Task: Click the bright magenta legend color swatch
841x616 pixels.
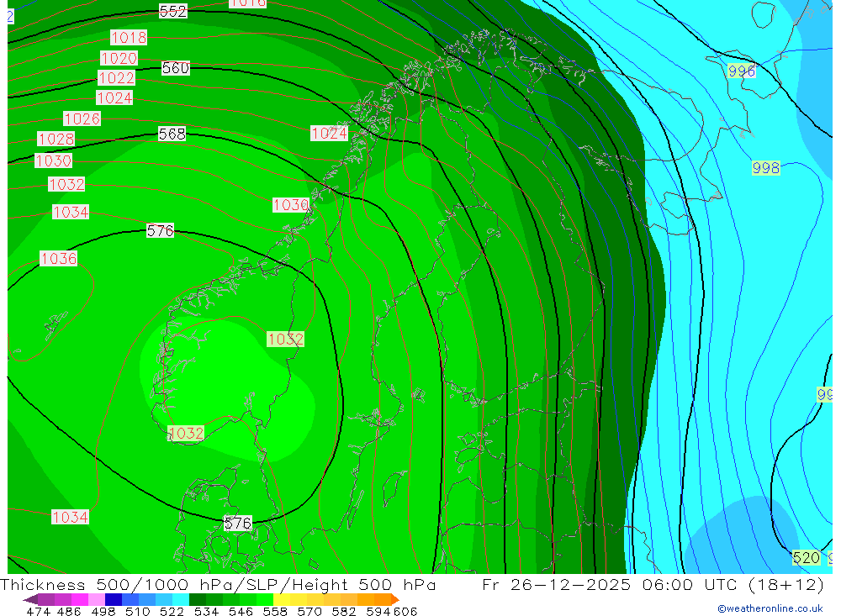Action: click(80, 599)
